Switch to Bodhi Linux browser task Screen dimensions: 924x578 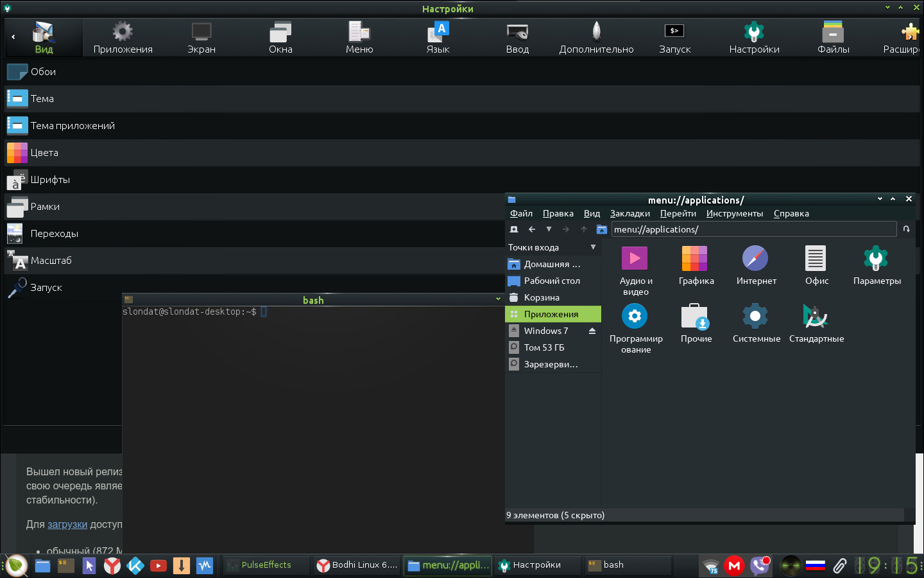click(x=357, y=565)
